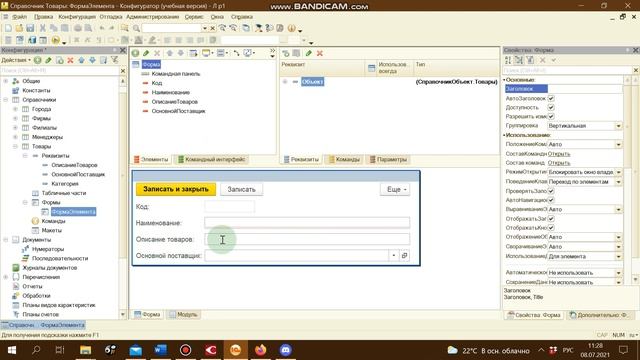Click the Записать button

pos(241,189)
